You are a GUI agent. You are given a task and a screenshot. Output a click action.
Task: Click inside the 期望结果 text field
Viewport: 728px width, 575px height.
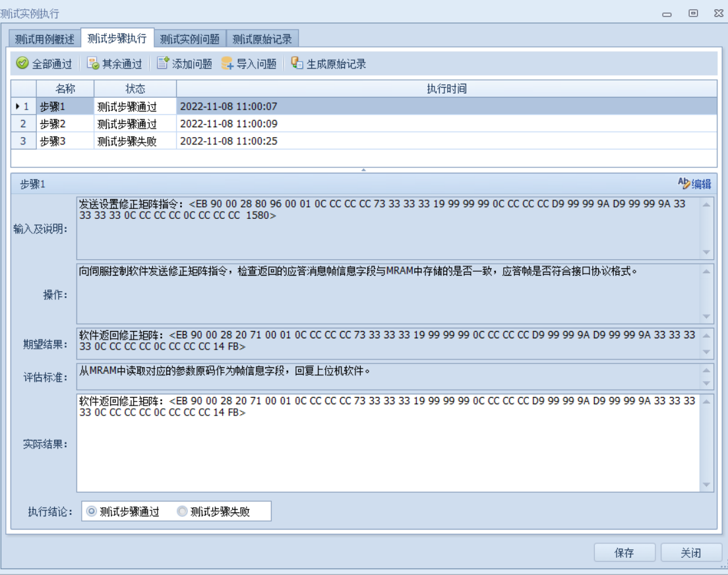(388, 344)
